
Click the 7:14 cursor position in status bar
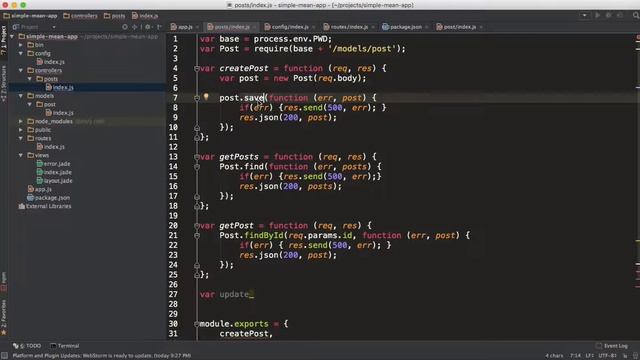coord(575,356)
